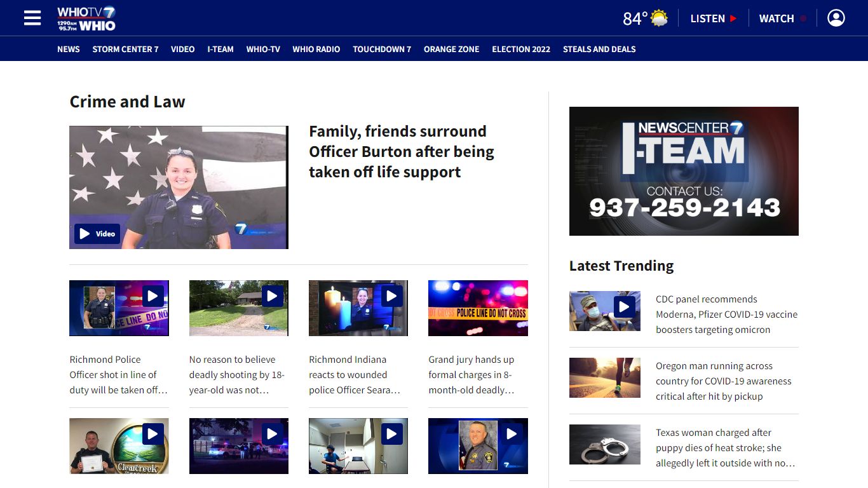Play Richmond Indiana reacts video icon
Image resolution: width=868 pixels, height=488 pixels.
pyautogui.click(x=392, y=296)
